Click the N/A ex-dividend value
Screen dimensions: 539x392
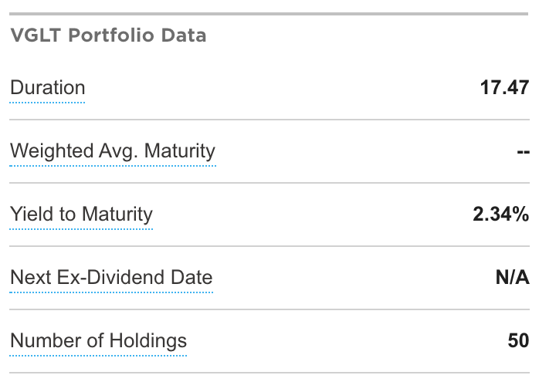point(512,277)
